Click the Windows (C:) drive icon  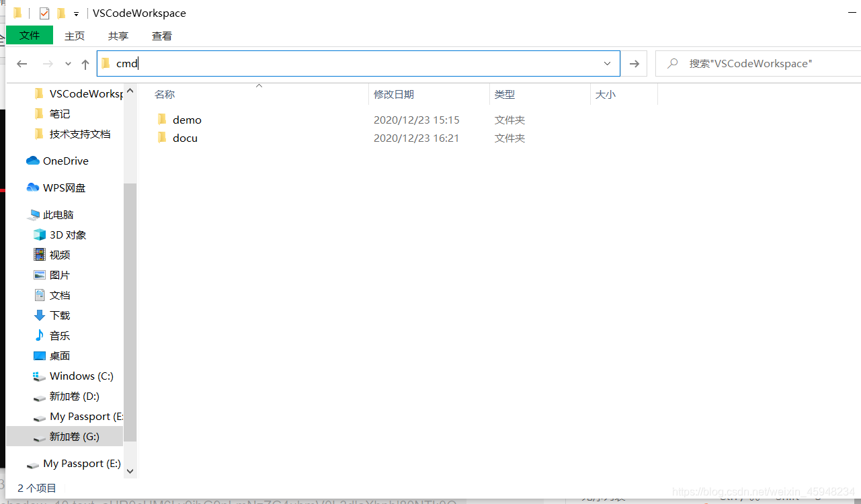point(40,376)
